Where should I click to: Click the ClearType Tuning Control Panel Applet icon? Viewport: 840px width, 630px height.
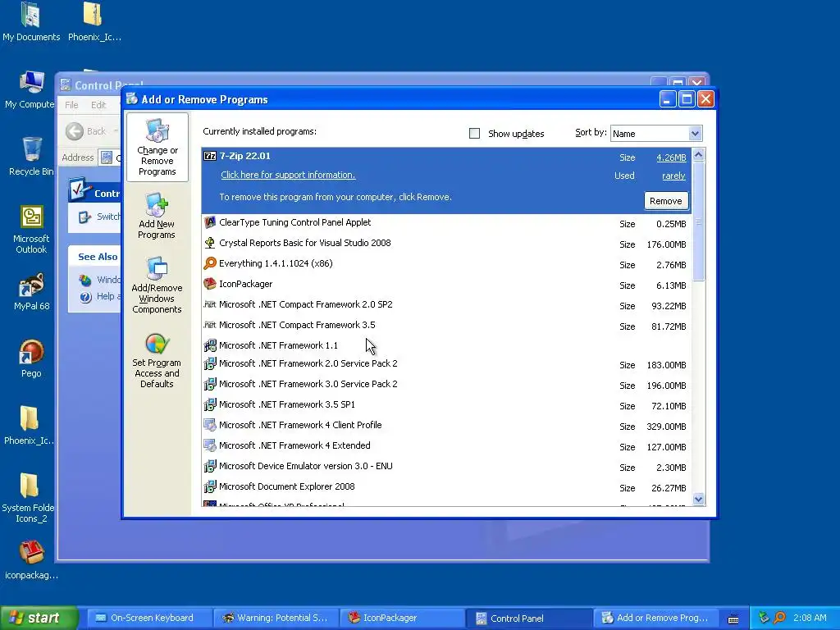point(210,222)
